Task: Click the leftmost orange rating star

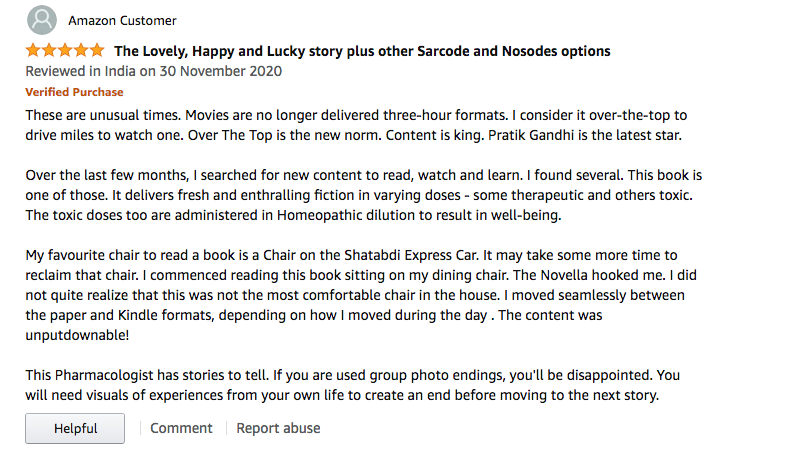Action: coord(33,50)
